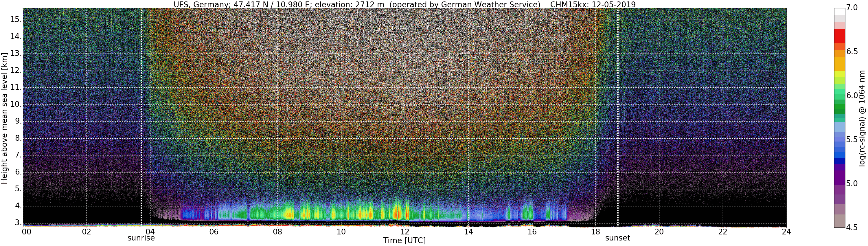The height and width of the screenshot is (246, 868).
Task: Select the "12" tick on the time axis
Action: [x=405, y=232]
